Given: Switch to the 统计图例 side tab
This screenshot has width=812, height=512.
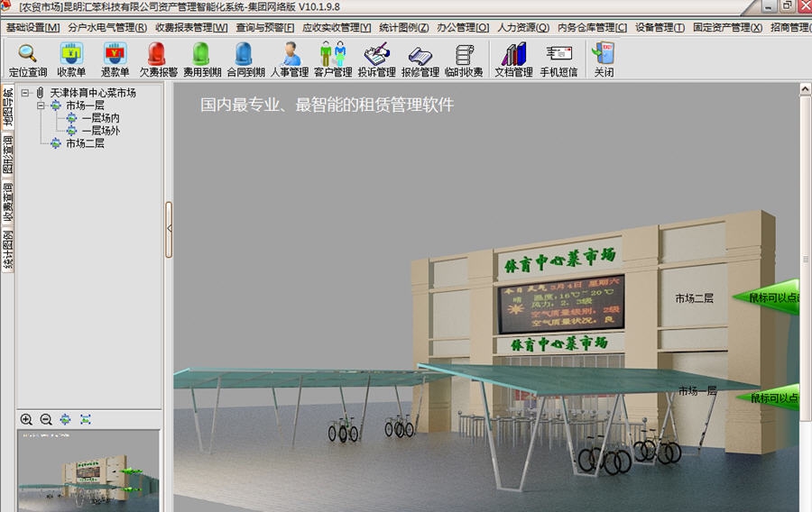Looking at the screenshot, I should pos(8,250).
